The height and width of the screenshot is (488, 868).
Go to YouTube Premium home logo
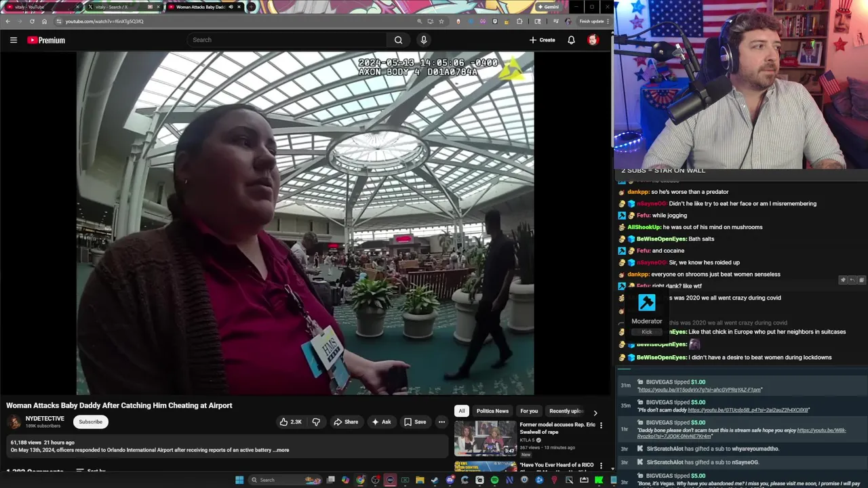(46, 40)
